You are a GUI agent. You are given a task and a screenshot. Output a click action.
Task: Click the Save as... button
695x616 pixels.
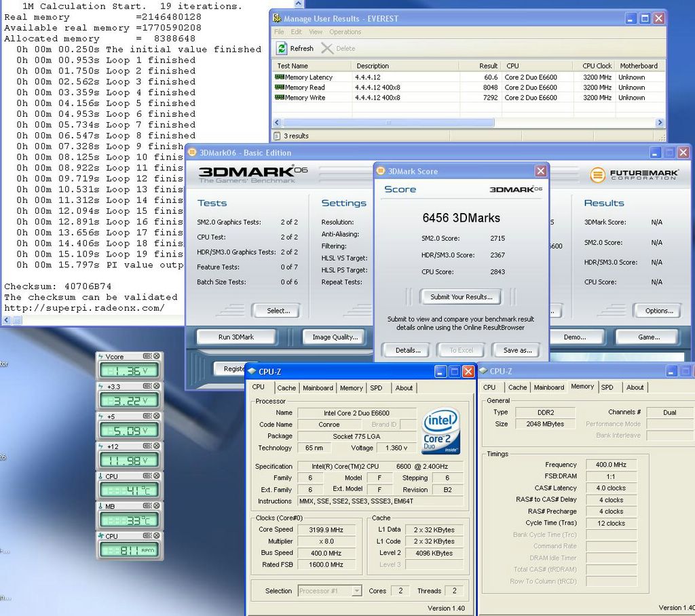[x=517, y=350]
